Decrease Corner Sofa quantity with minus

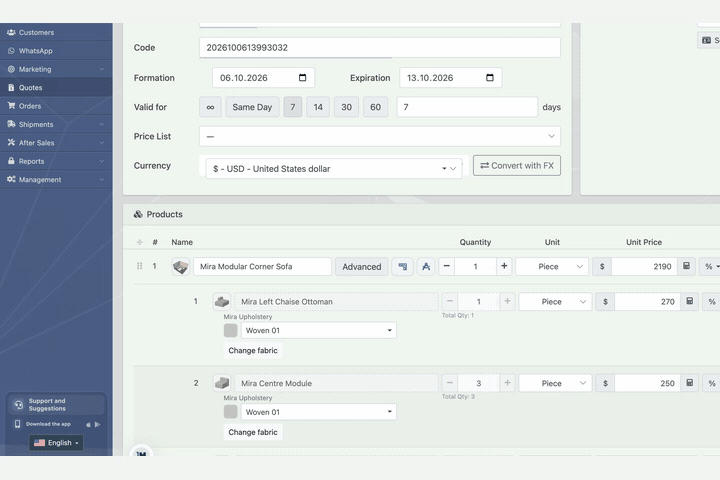tap(446, 266)
